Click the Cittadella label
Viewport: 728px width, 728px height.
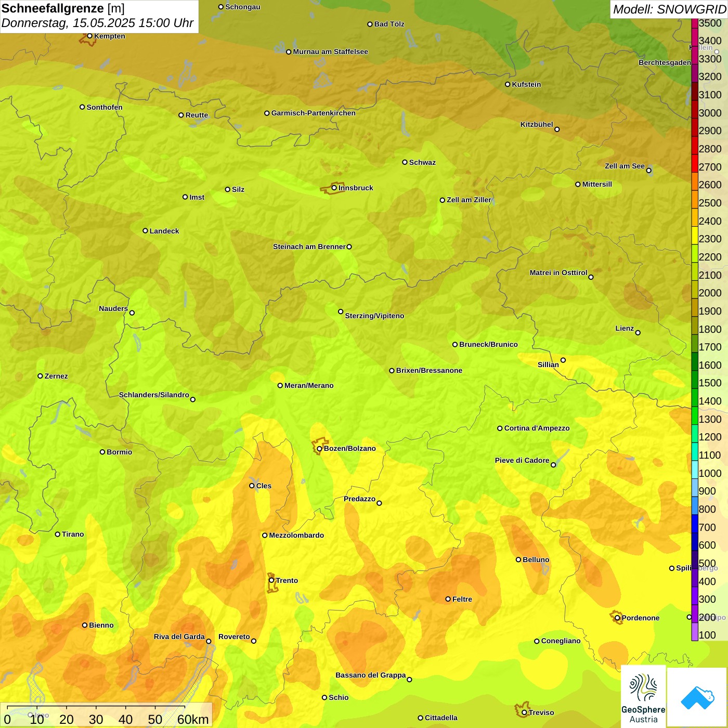(441, 718)
